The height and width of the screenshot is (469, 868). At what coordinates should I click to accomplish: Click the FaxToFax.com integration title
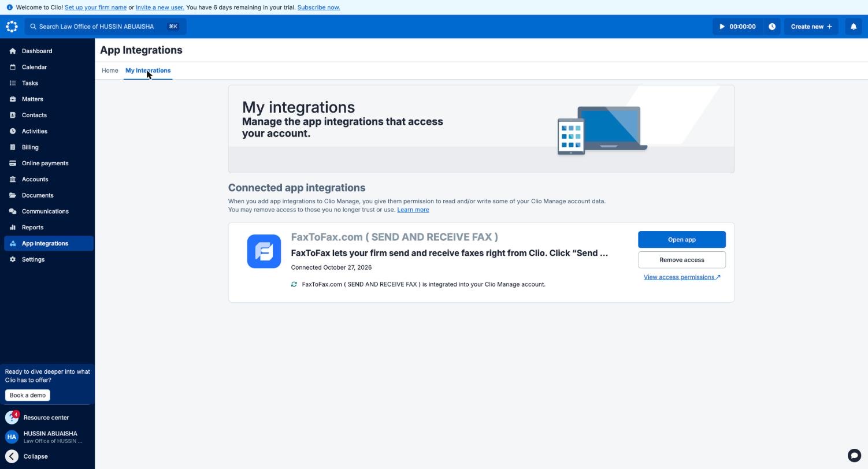pyautogui.click(x=394, y=237)
